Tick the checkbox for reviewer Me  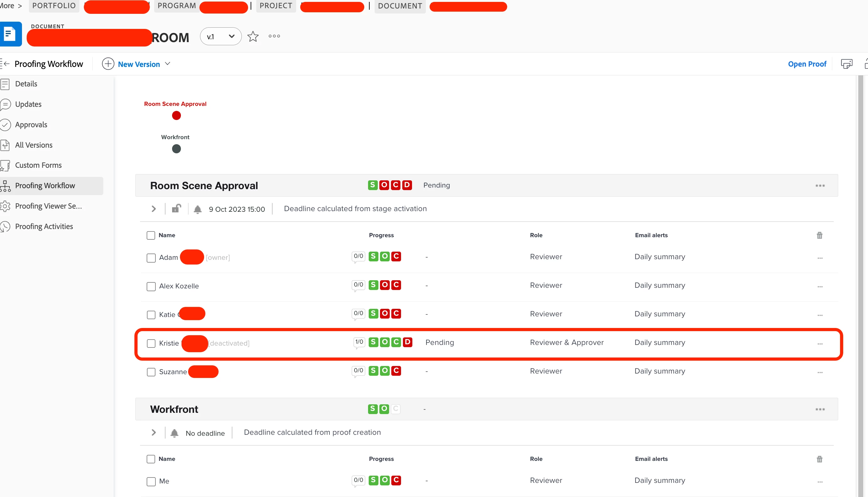click(x=151, y=481)
